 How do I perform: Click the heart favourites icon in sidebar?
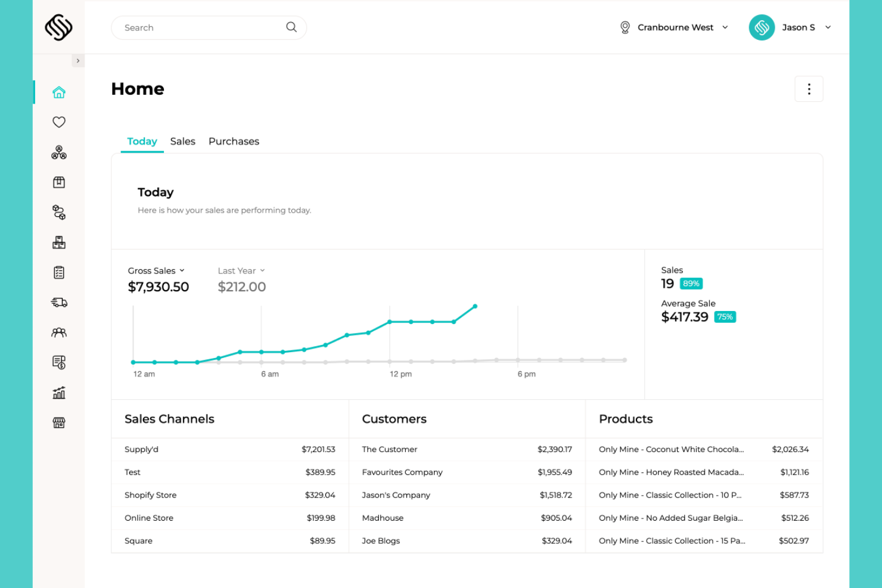coord(58,122)
